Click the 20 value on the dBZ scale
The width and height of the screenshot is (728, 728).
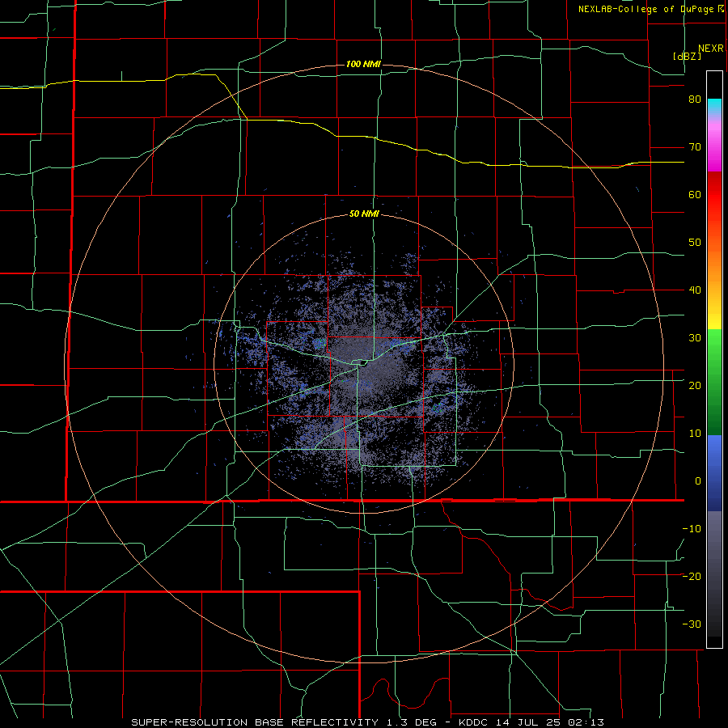tap(695, 385)
